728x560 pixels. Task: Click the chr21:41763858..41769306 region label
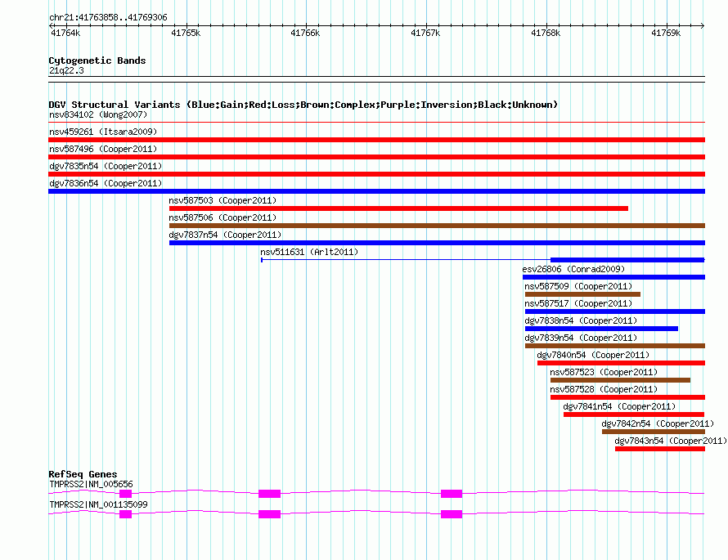tap(108, 18)
